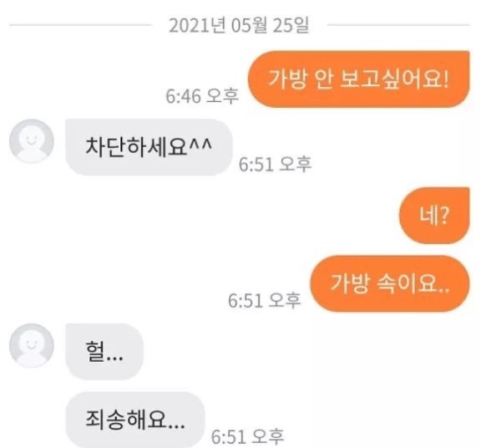This screenshot has width=481, height=448.
Task: Select the gray 죄송해요... message bubble
Action: tap(135, 420)
